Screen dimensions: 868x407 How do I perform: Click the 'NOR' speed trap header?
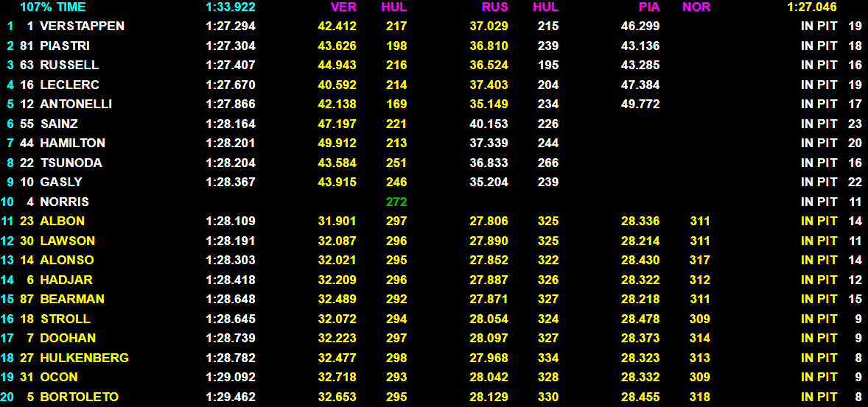pos(696,7)
